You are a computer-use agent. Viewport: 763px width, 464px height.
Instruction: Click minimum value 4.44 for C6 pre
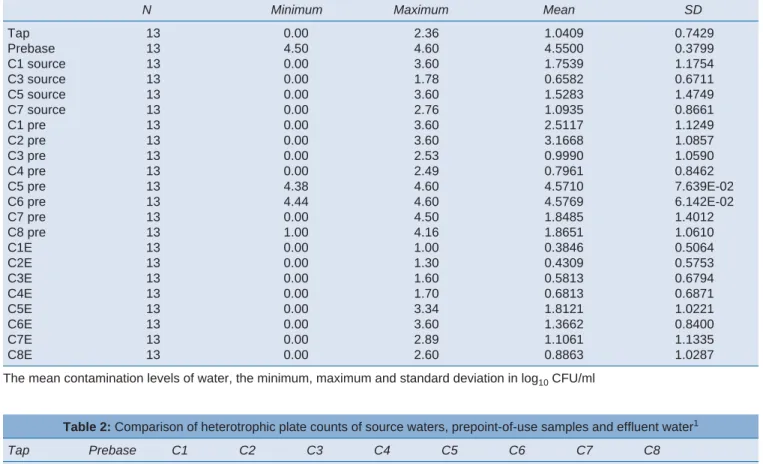(296, 202)
